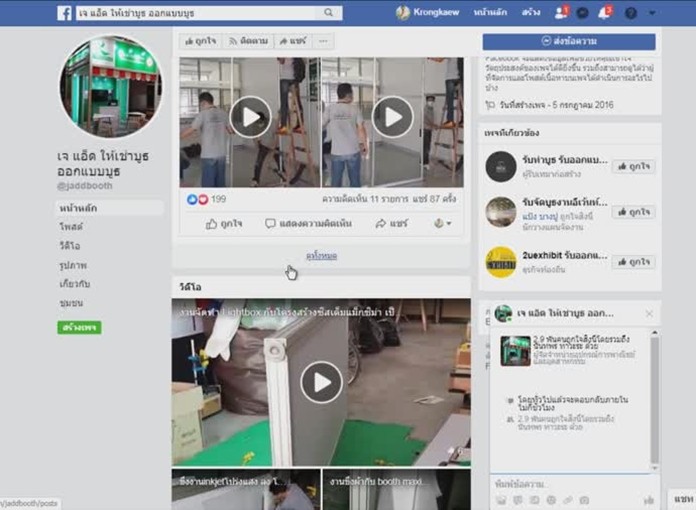
Task: Click the search magnifier icon
Action: [328, 13]
